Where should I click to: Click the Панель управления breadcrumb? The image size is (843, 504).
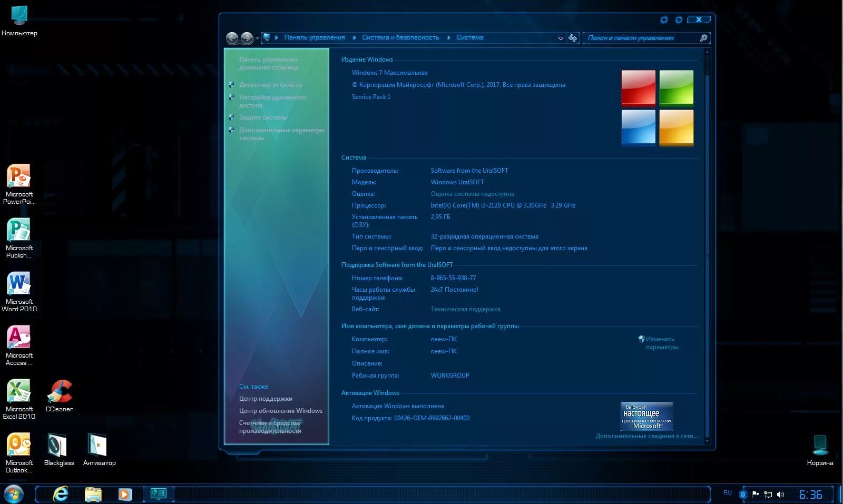click(315, 37)
